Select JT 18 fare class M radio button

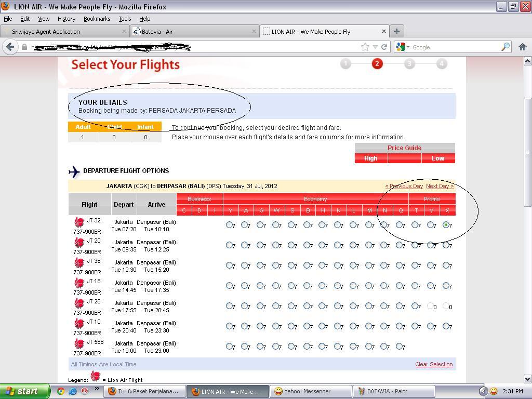click(x=368, y=285)
